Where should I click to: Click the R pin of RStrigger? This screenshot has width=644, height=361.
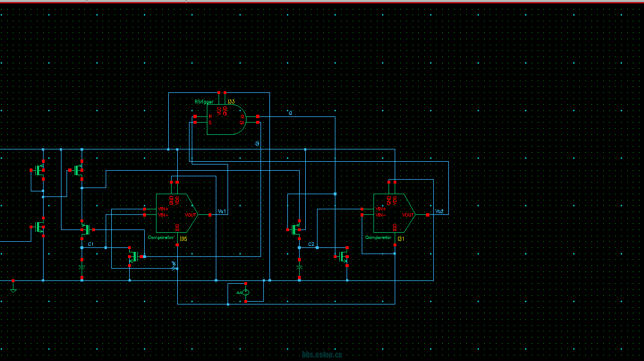click(196, 117)
